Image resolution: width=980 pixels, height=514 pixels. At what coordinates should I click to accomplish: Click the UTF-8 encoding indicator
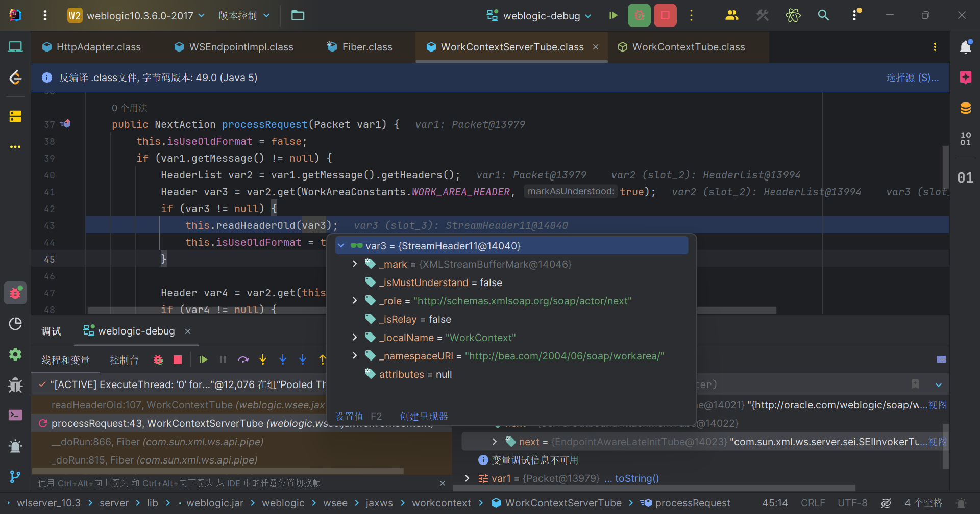pos(852,503)
